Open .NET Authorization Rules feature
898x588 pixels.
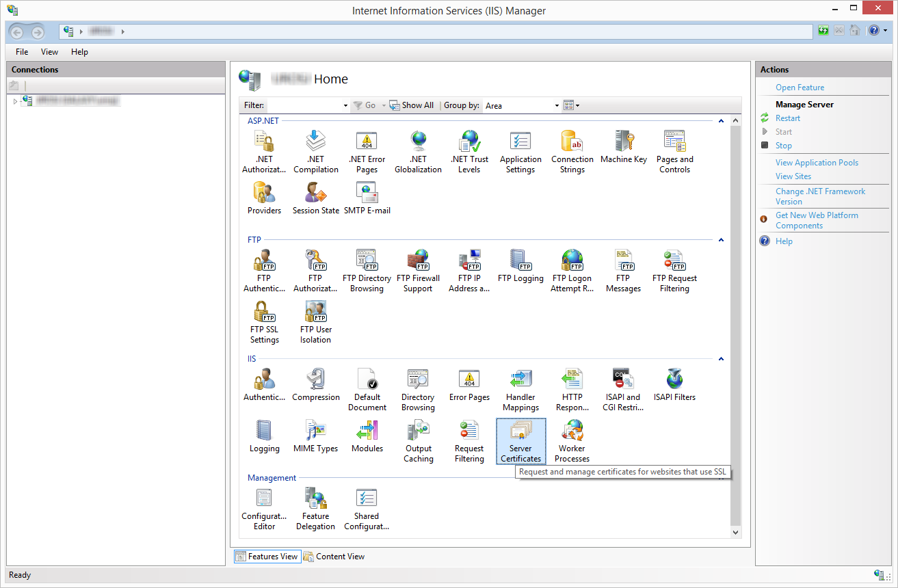coord(264,152)
